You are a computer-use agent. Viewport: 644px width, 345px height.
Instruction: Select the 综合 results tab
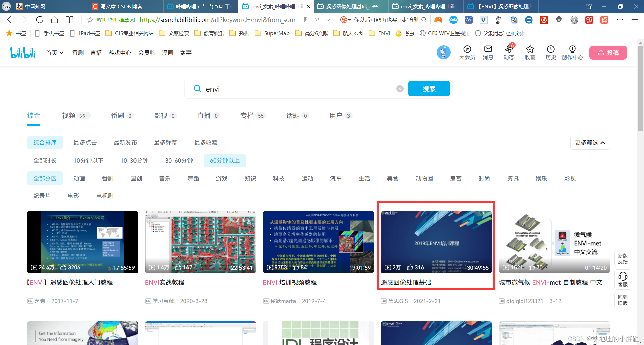[34, 116]
